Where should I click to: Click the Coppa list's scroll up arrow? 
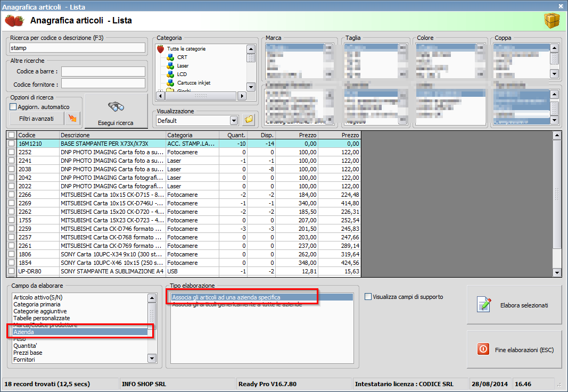[554, 48]
